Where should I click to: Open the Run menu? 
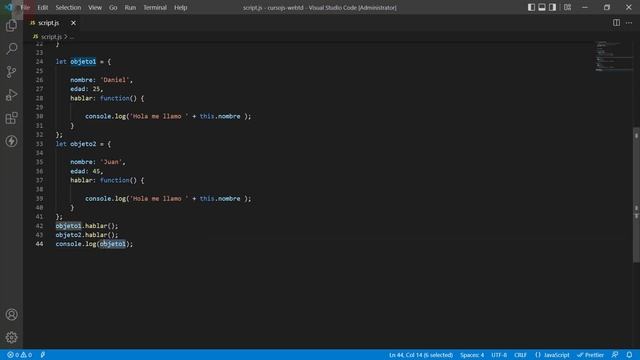(x=130, y=7)
